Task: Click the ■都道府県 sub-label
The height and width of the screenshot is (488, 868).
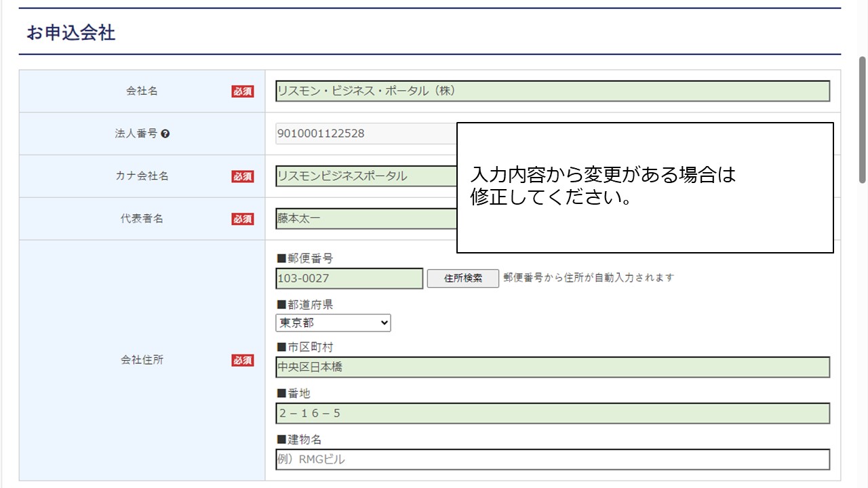Action: (x=305, y=305)
